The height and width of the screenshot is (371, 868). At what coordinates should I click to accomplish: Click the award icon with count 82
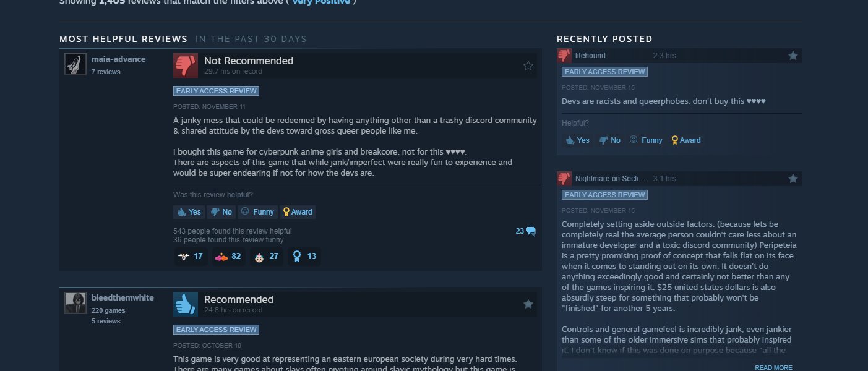228,256
